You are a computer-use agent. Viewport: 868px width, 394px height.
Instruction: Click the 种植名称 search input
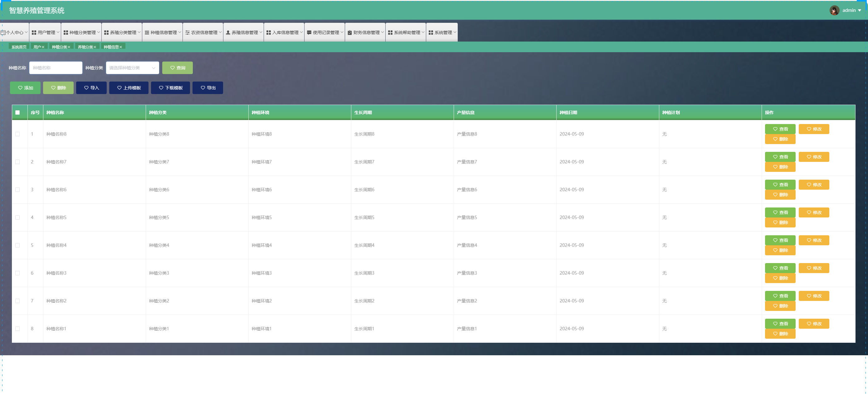[56, 68]
